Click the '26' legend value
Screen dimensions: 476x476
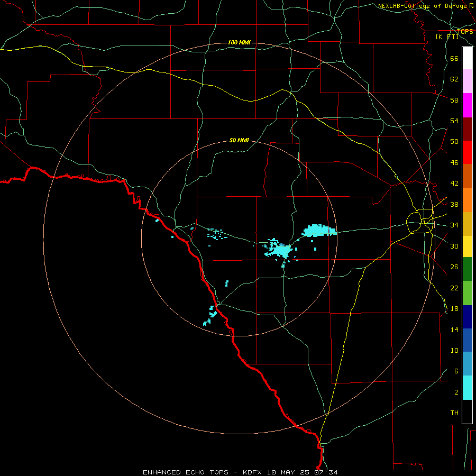(454, 267)
